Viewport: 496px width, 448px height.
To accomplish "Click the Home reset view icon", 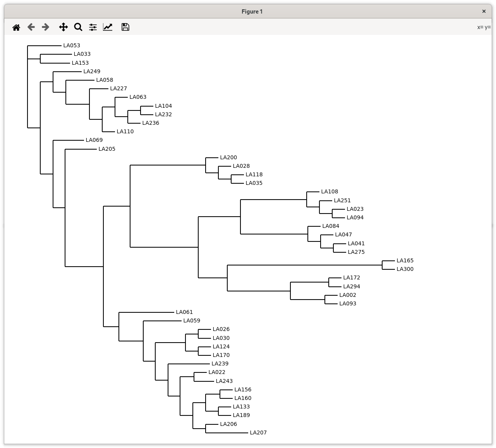I will click(x=16, y=27).
